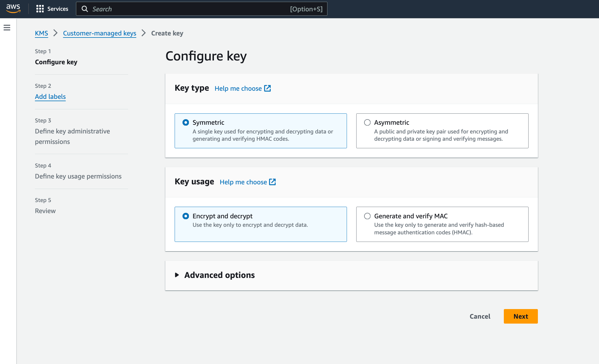Viewport: 599px width, 364px height.
Task: Choose Encrypt and decrypt key usage
Action: [186, 216]
